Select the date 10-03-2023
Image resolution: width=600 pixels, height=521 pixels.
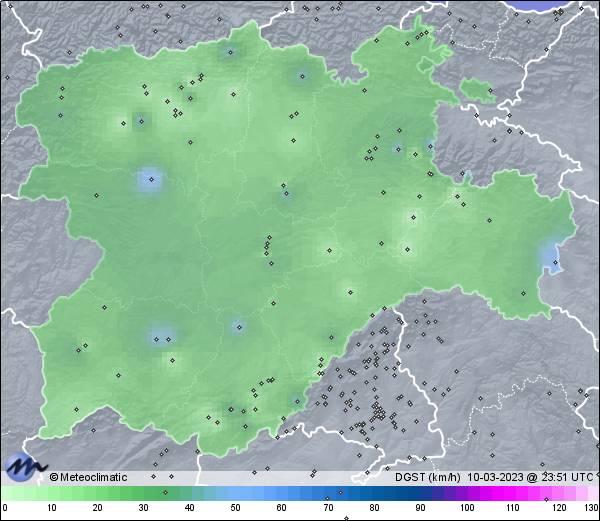(495, 477)
